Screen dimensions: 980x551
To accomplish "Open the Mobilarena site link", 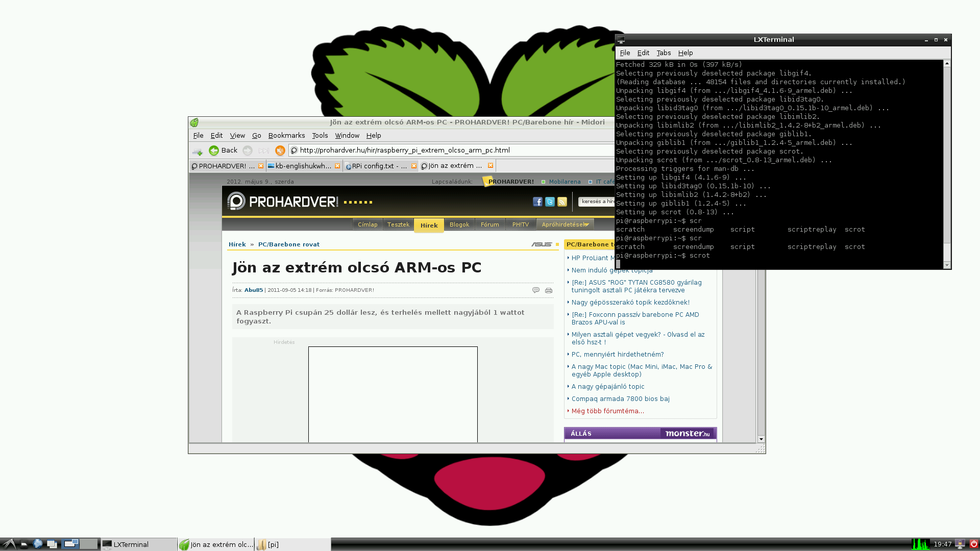I will (565, 182).
